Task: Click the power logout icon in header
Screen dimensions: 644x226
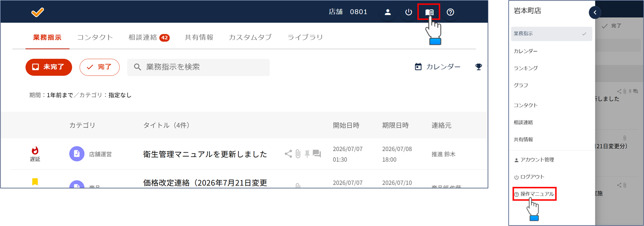Action: (408, 12)
